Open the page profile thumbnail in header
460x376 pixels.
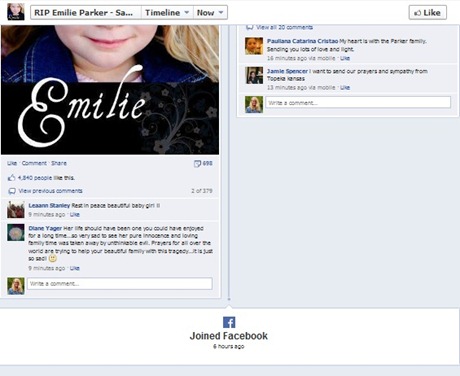pos(16,12)
